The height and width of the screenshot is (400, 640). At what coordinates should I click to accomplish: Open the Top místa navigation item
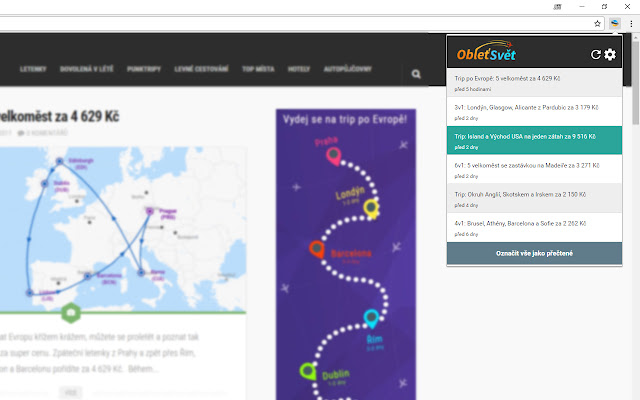(258, 70)
